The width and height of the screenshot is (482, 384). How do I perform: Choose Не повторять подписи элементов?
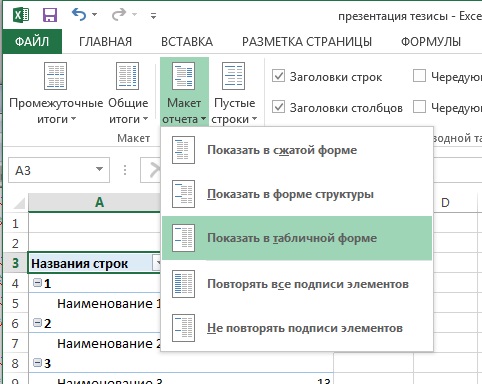click(297, 328)
